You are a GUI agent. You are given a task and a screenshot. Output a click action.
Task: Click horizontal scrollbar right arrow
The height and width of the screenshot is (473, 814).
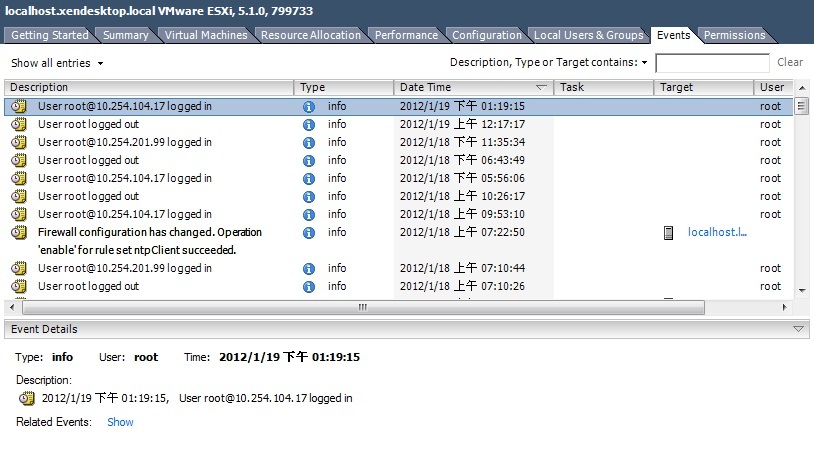pyautogui.click(x=785, y=307)
